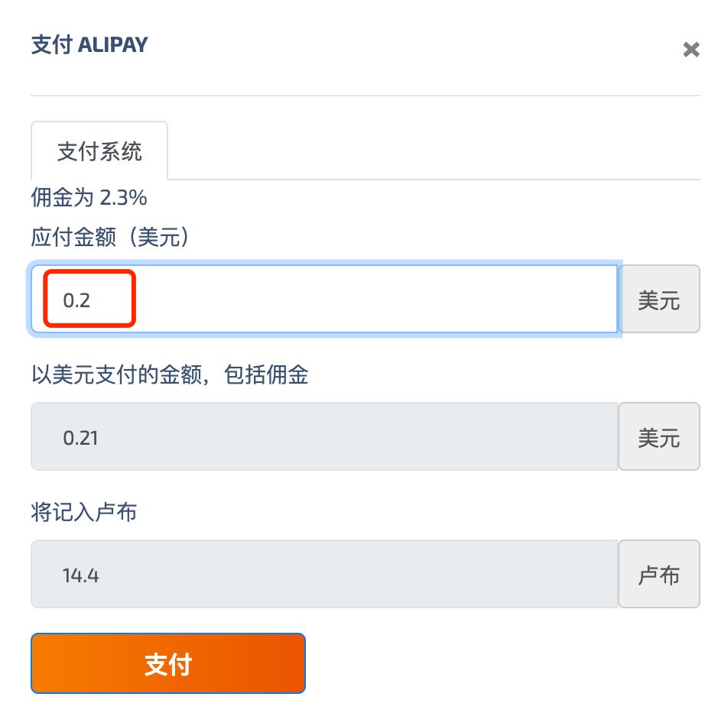This screenshot has height=726, width=728.
Task: Switch to the 支付系统 tab
Action: pyautogui.click(x=99, y=151)
